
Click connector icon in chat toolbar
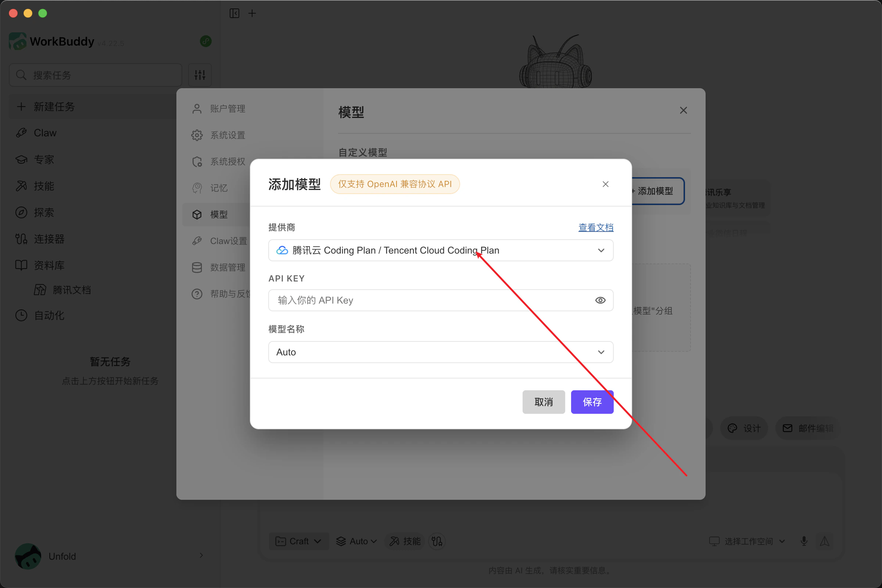[x=437, y=541]
